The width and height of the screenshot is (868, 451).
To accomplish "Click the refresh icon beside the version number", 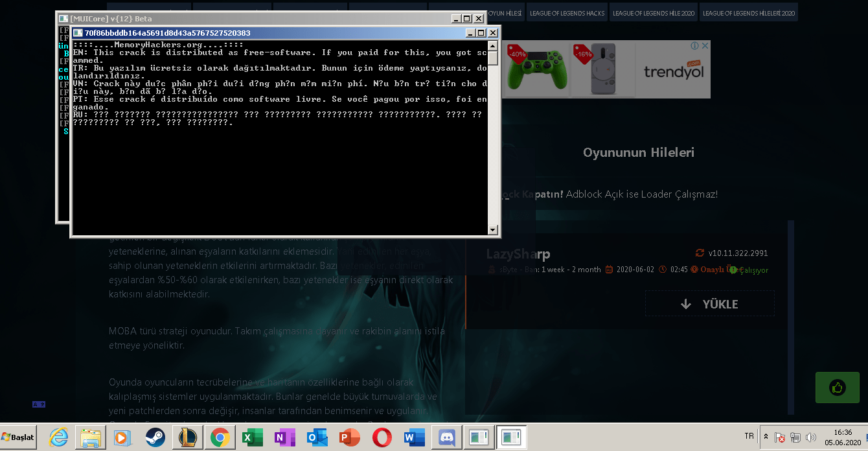I will point(700,253).
